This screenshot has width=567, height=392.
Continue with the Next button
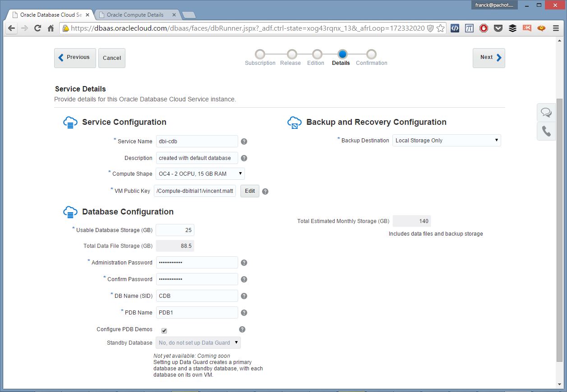point(489,58)
